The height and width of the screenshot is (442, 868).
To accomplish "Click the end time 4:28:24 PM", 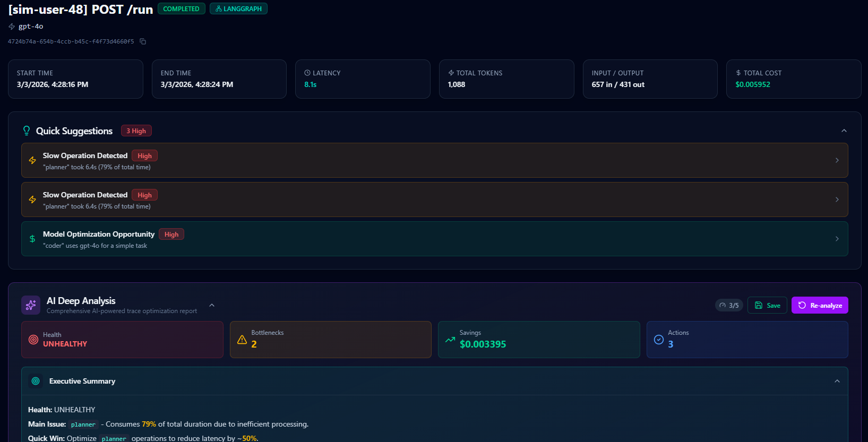I will [x=197, y=84].
